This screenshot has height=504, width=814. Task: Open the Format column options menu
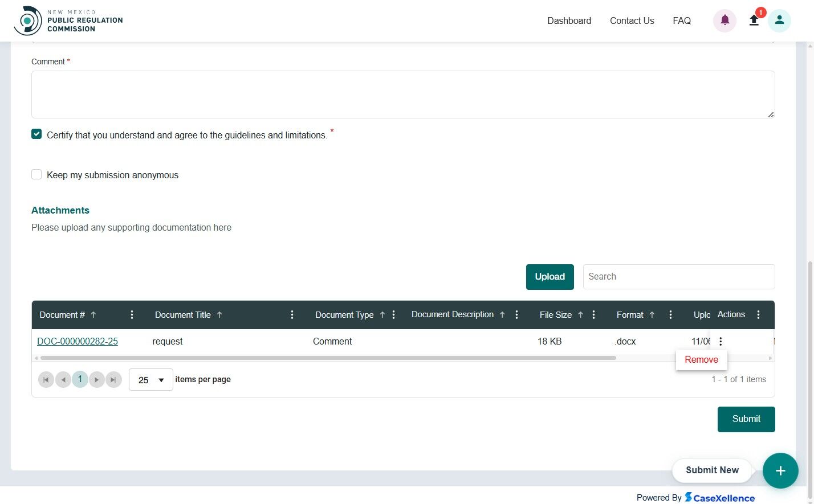pyautogui.click(x=670, y=314)
